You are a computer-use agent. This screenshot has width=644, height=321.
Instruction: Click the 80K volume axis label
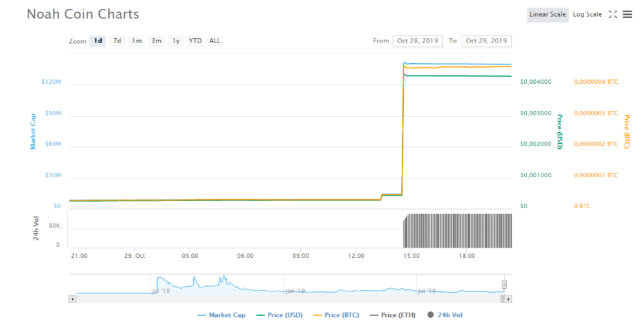point(55,226)
